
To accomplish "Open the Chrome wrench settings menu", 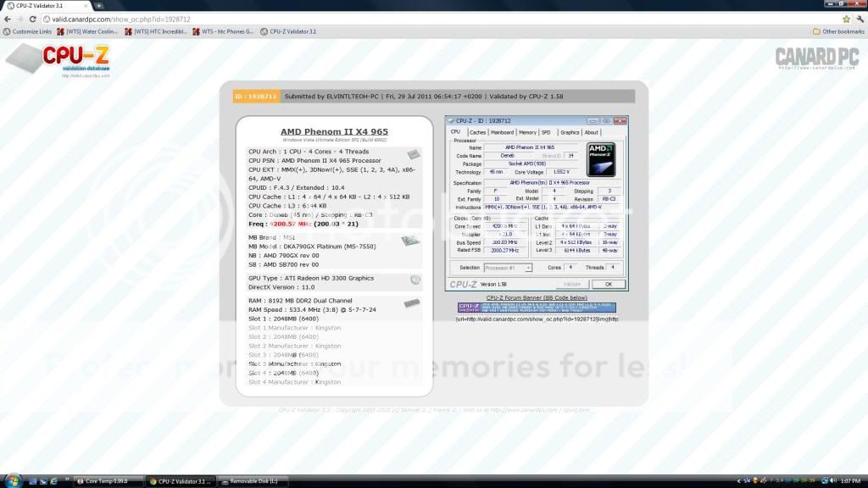I will click(859, 19).
